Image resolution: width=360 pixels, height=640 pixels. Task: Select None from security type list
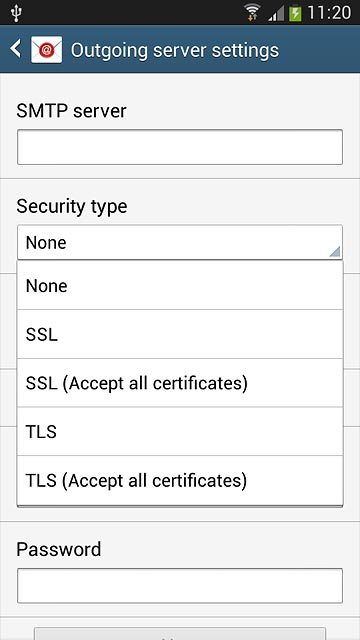point(180,285)
